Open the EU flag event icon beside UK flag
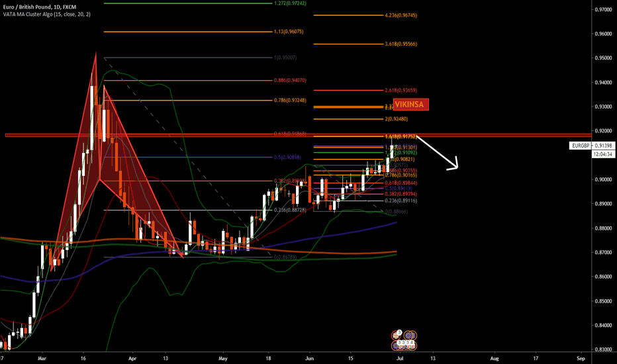The width and height of the screenshot is (617, 364). (408, 336)
